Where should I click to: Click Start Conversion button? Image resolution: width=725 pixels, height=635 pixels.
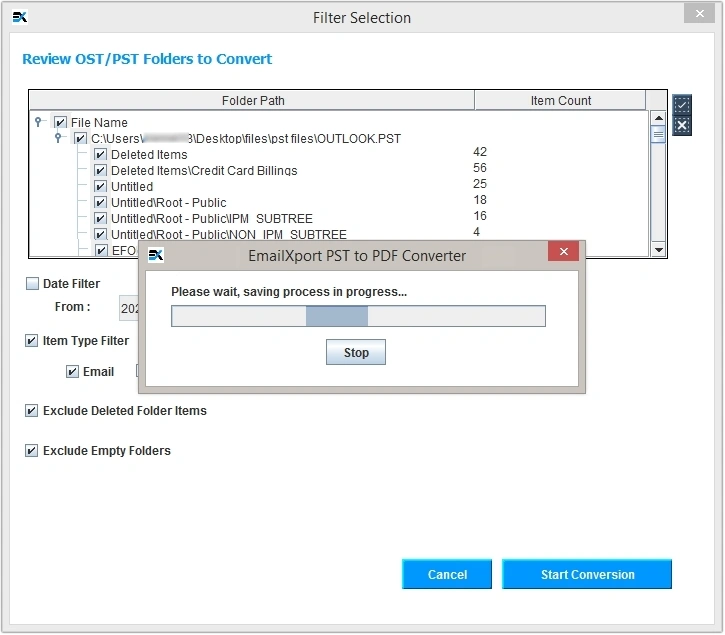click(587, 574)
